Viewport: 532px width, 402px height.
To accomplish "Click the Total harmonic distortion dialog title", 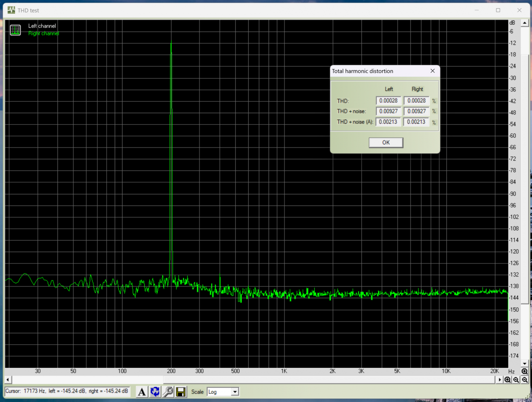I will (x=363, y=71).
